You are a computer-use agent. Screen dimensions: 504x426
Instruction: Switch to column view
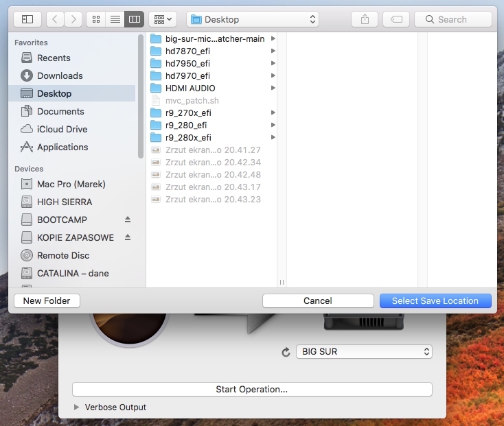[135, 19]
